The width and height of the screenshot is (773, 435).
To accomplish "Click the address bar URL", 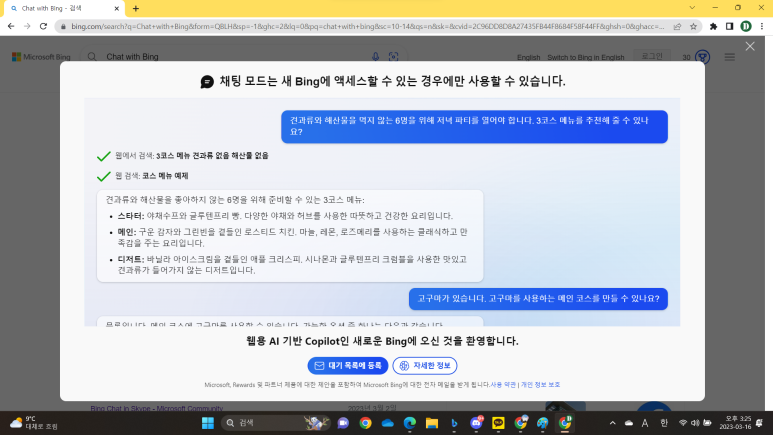I will [x=367, y=26].
